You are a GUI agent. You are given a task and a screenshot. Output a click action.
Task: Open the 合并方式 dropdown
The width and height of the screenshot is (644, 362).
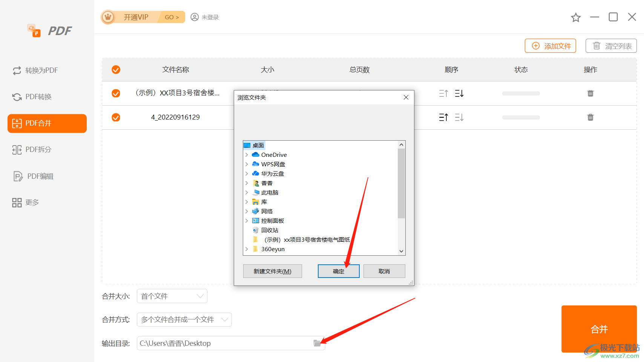tap(184, 319)
